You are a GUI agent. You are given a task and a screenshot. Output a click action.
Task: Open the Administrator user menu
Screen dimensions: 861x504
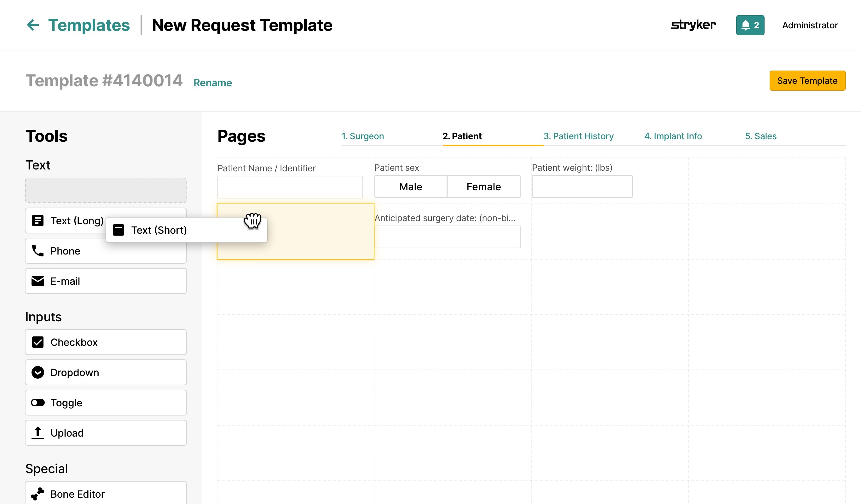point(810,25)
